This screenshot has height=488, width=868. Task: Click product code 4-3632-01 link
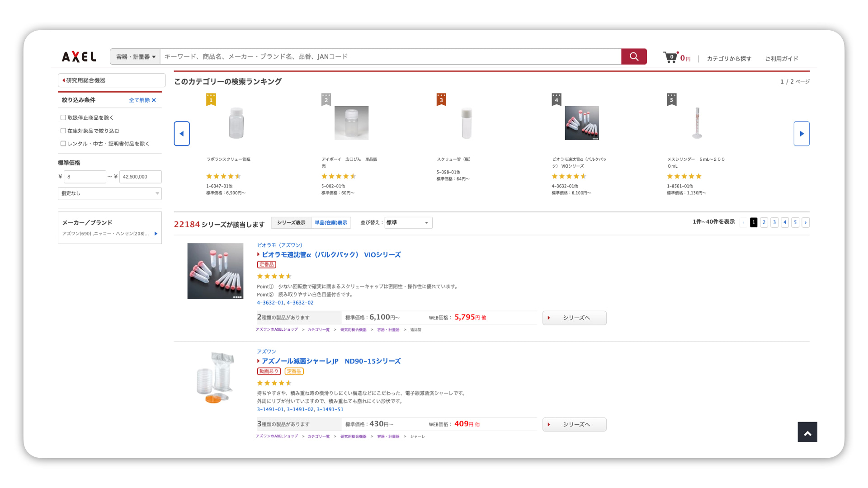(270, 303)
